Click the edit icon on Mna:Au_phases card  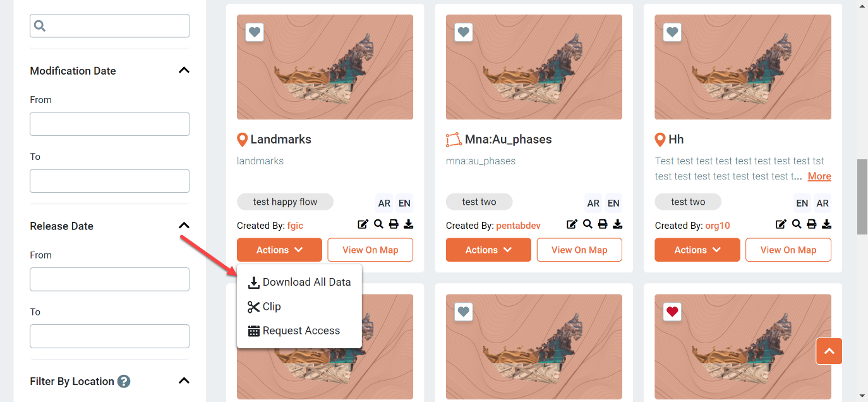572,224
